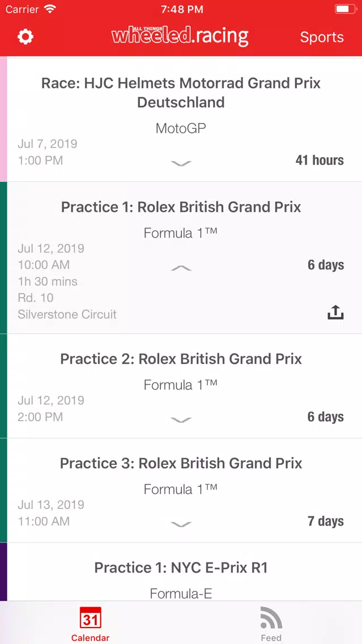The width and height of the screenshot is (362, 644).
Task: Tap the purple Formula-E color stripe
Action: click(x=3, y=571)
